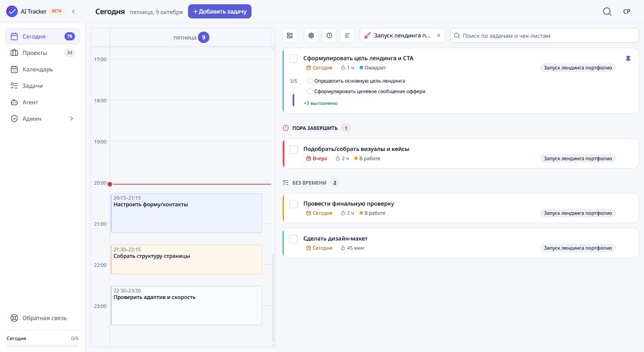This screenshot has width=644, height=352.
Task: Click the Проекты briefcase icon
Action: [14, 53]
